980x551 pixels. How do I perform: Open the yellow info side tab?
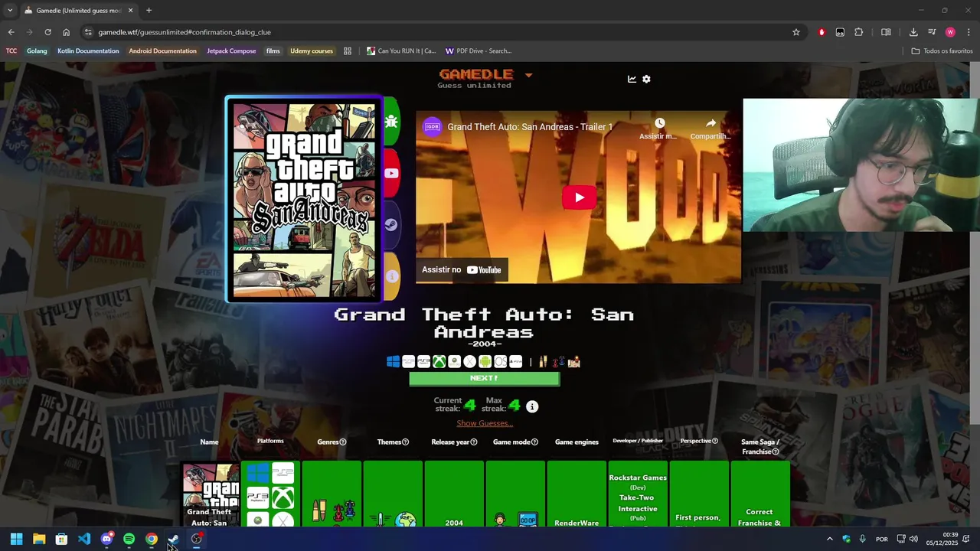point(391,276)
